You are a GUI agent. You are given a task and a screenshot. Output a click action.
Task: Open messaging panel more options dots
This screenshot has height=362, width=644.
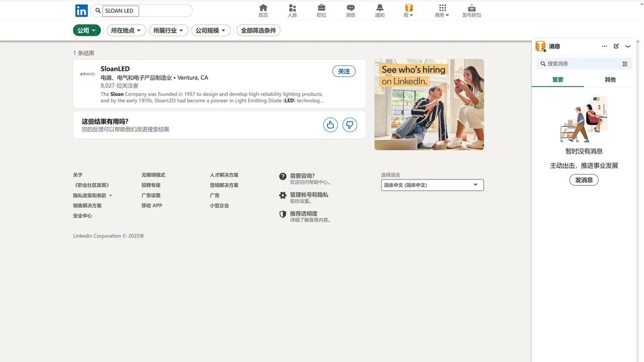605,47
